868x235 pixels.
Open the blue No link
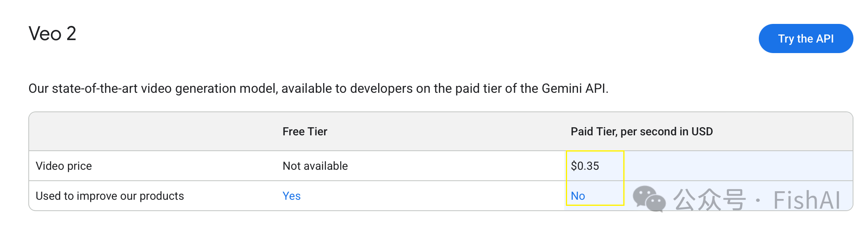pyautogui.click(x=578, y=196)
